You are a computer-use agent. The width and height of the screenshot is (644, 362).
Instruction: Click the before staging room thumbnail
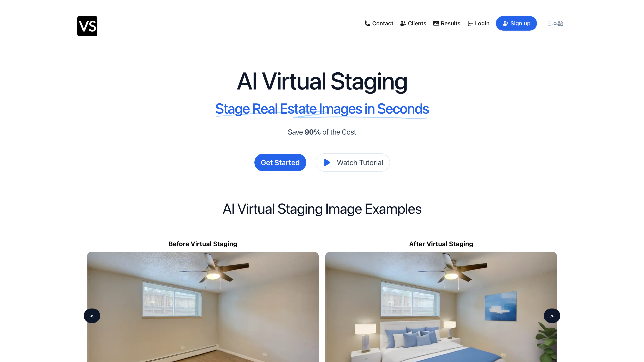click(203, 307)
